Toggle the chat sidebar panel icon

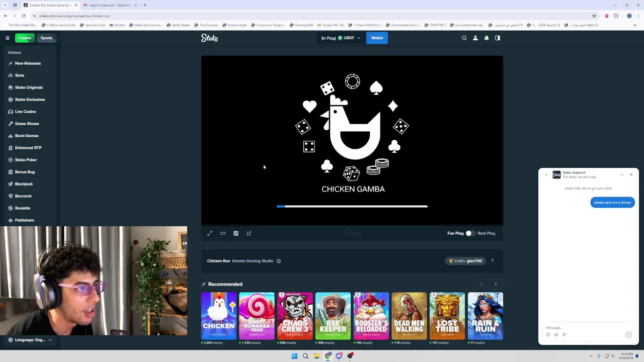click(x=498, y=38)
